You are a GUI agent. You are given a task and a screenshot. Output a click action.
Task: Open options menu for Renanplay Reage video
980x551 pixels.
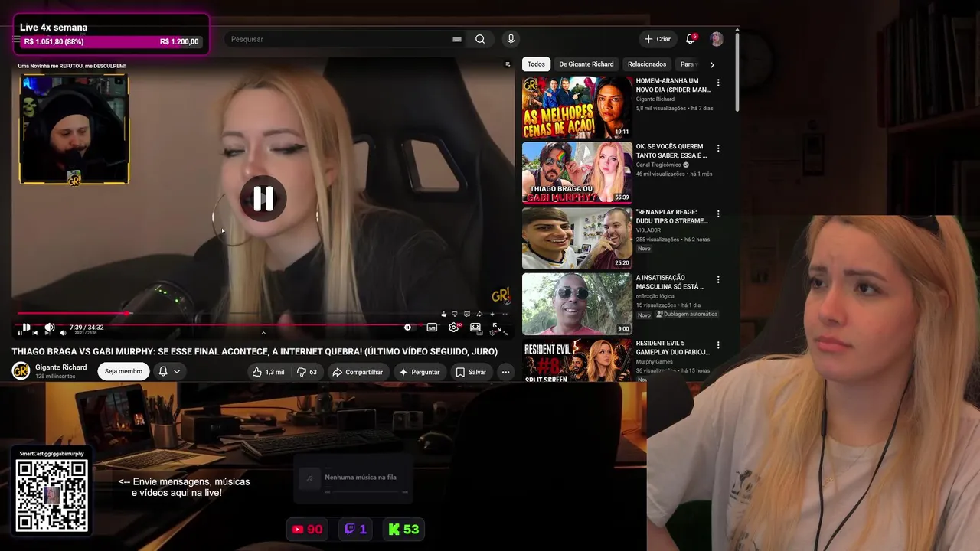[718, 214]
